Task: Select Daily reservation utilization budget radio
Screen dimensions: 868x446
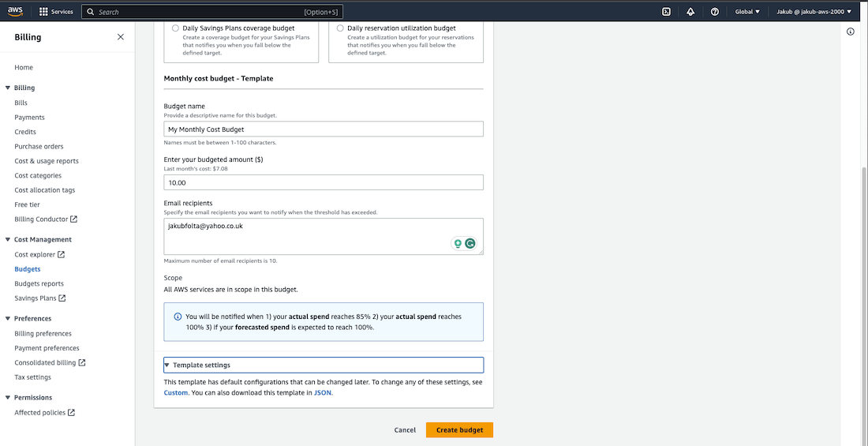Action: point(340,28)
